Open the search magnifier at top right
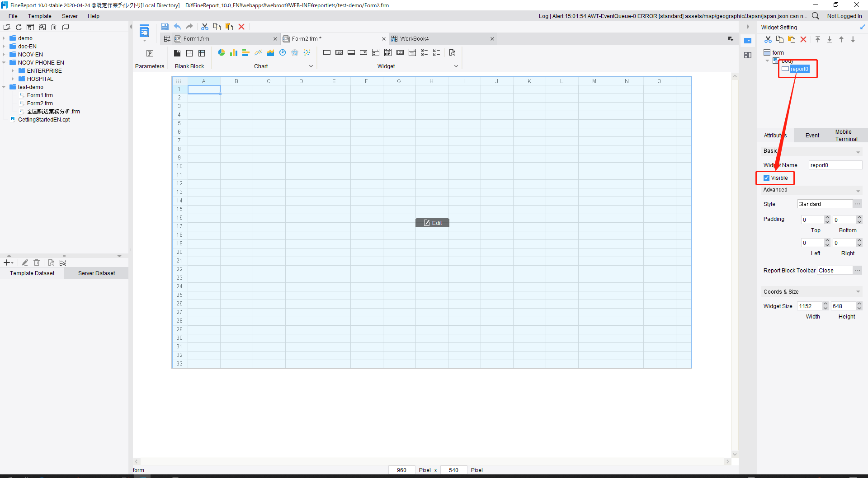The image size is (868, 478). click(x=816, y=16)
